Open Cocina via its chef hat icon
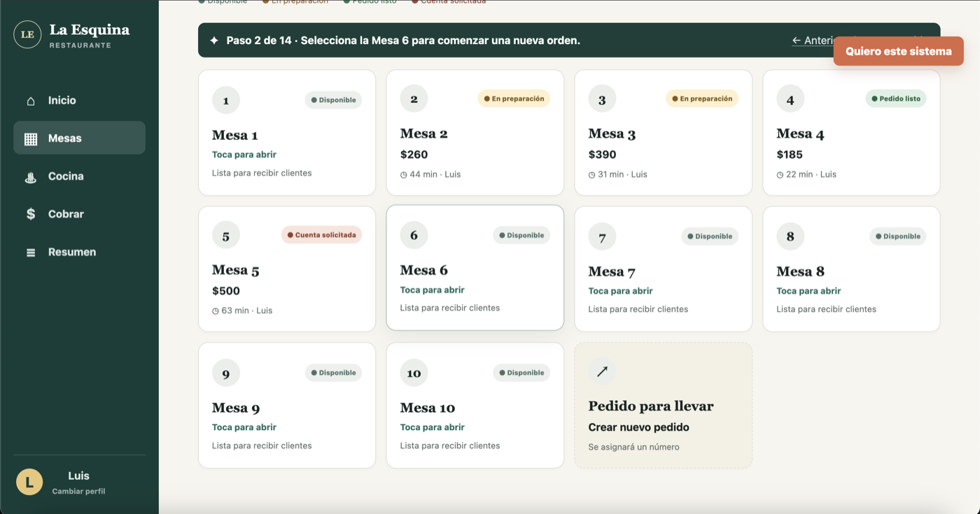The image size is (980, 514). pos(31,177)
